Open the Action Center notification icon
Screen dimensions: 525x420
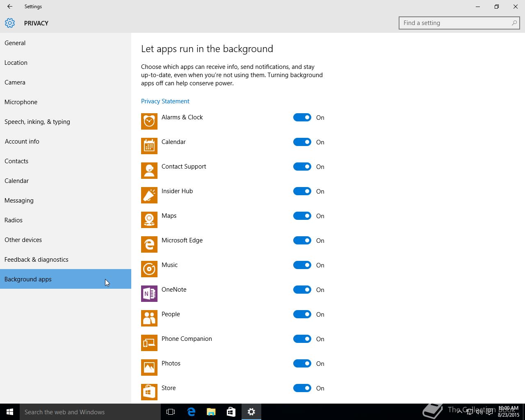pos(489,412)
